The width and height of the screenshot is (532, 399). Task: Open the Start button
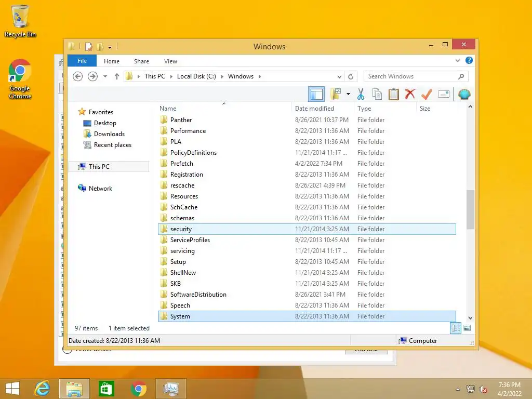12,389
